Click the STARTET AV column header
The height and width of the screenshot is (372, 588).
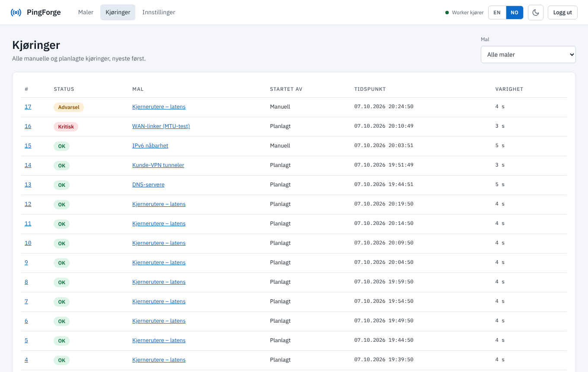[x=286, y=89]
